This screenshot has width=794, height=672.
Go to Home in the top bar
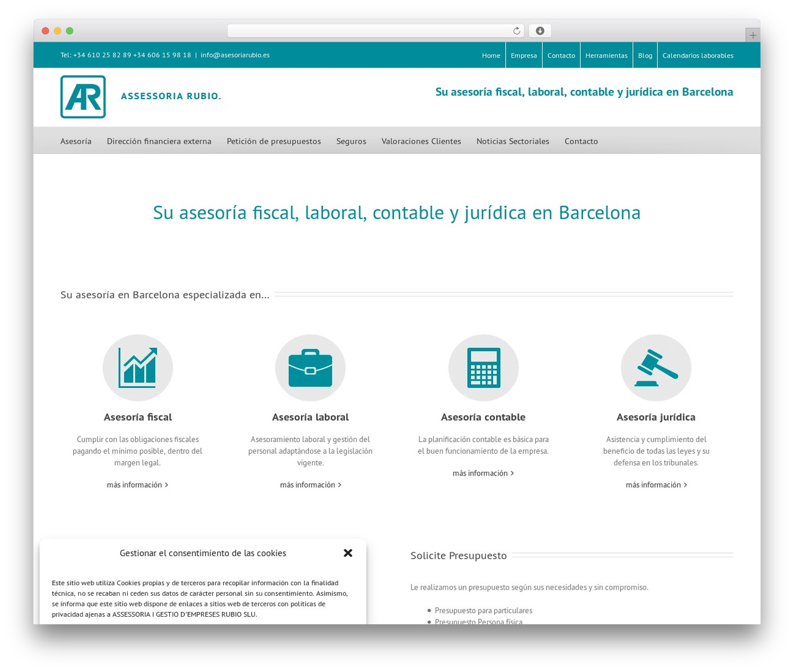(491, 55)
